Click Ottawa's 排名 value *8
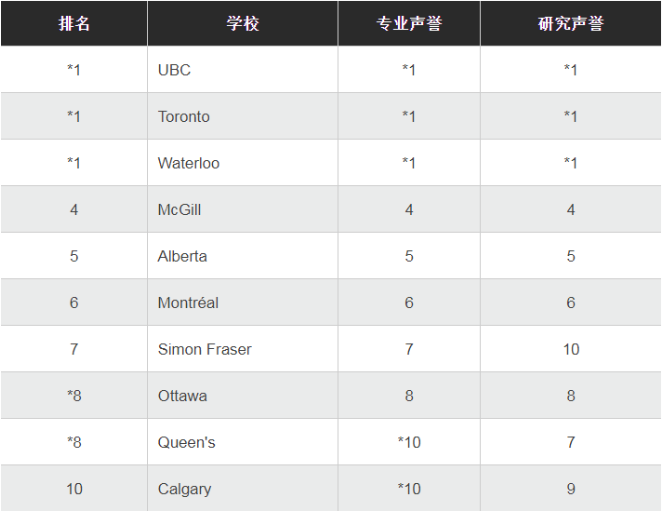Image resolution: width=662 pixels, height=513 pixels. click(x=74, y=396)
